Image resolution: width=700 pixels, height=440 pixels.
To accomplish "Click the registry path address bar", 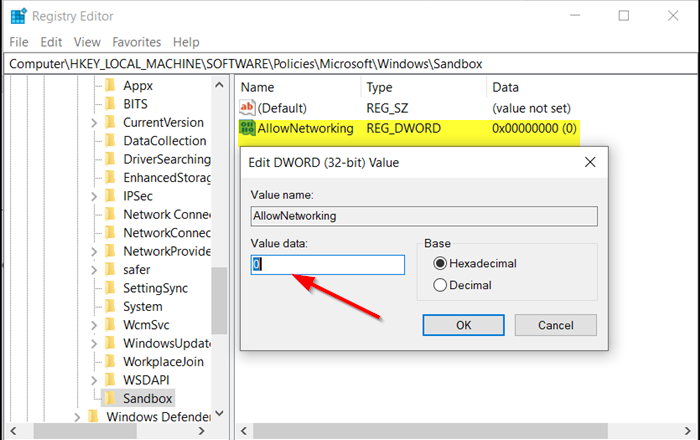I will point(350,64).
